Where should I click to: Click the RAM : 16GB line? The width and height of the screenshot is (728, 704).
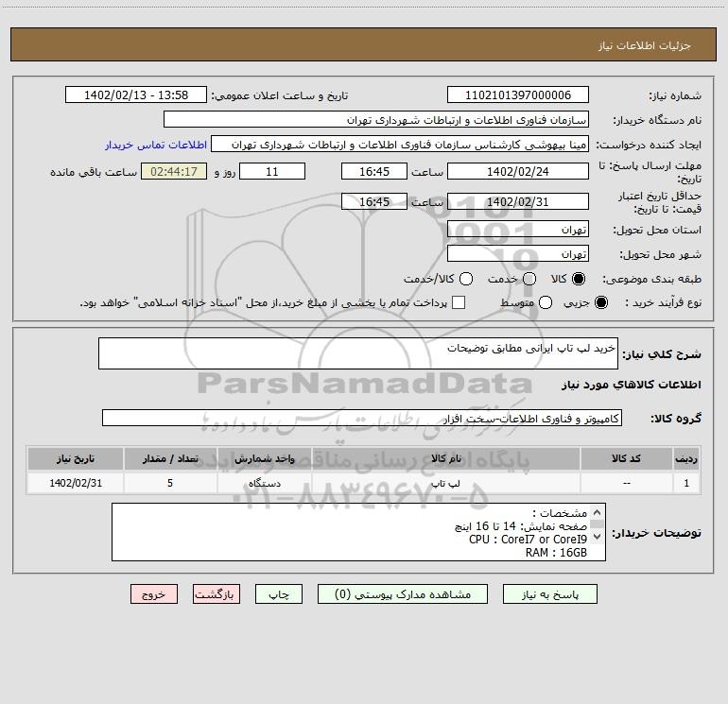coord(556,553)
